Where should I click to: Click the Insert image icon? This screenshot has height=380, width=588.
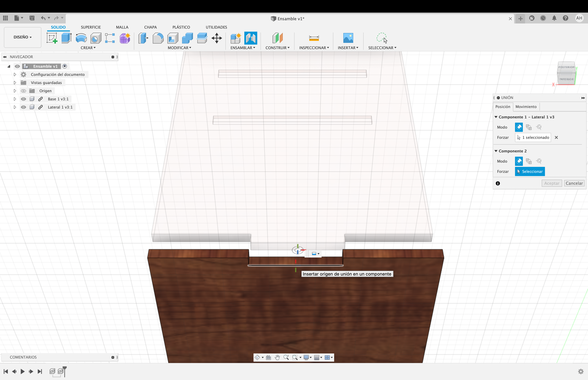348,38
